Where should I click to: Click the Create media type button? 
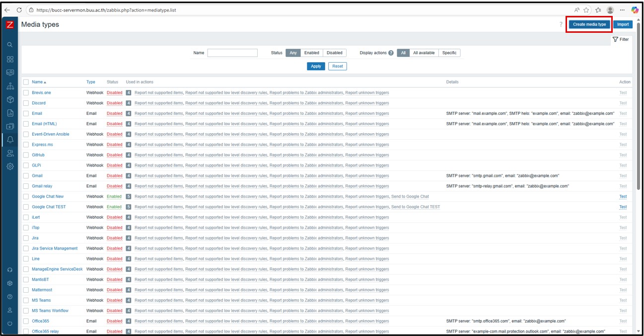589,24
